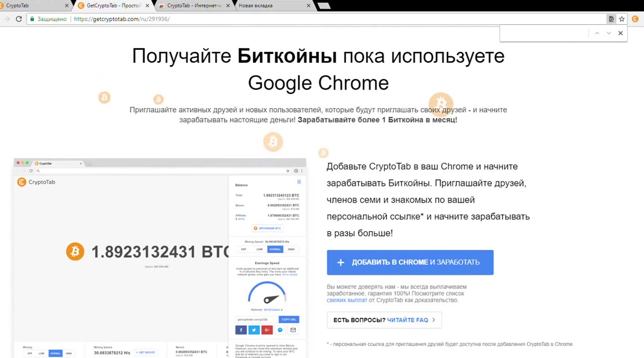Click the find-in-page search field

tap(543, 33)
